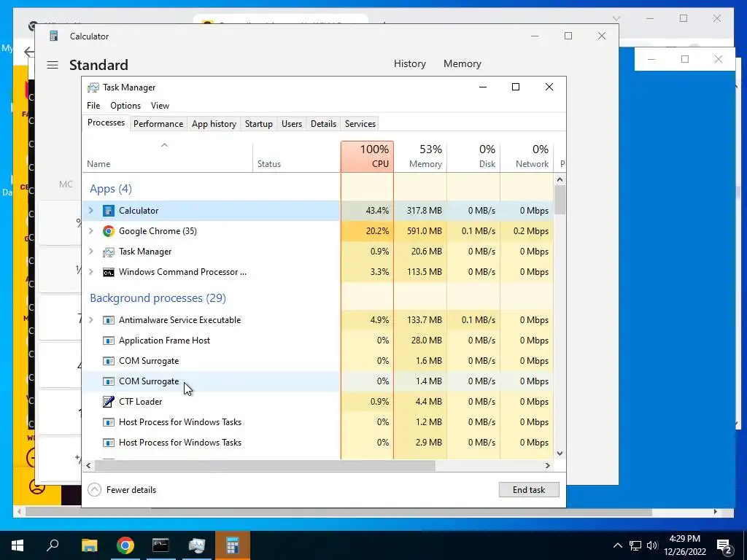Image resolution: width=747 pixels, height=560 pixels.
Task: Click Antimalware's 133.7 MB memory value
Action: pyautogui.click(x=424, y=320)
